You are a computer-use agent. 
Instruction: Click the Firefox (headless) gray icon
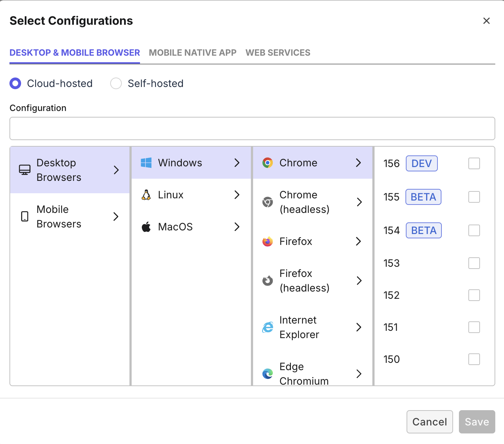click(268, 281)
